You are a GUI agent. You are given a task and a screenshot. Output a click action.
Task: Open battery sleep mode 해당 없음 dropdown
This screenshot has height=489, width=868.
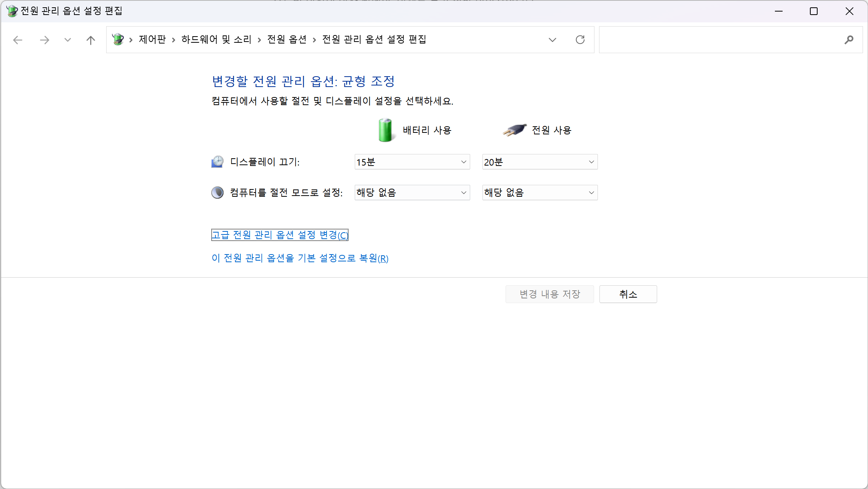[x=412, y=193]
